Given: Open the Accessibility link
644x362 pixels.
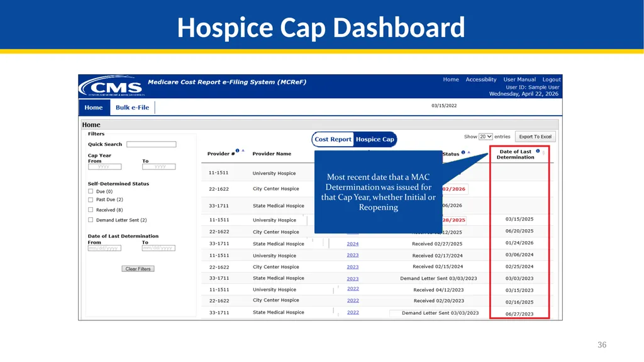Looking at the screenshot, I should tap(481, 79).
